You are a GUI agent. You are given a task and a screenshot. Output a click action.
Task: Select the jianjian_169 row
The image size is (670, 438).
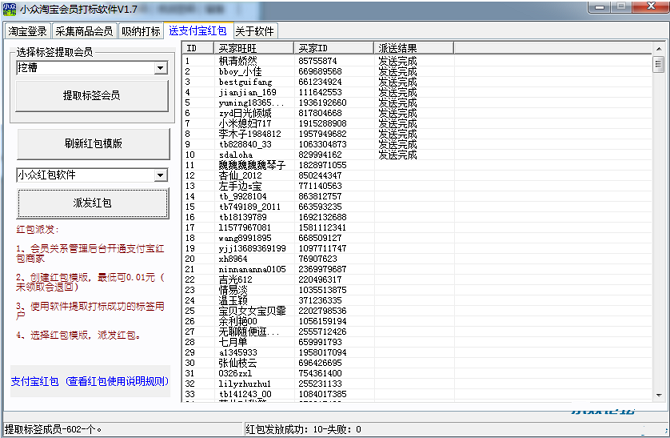click(417, 92)
